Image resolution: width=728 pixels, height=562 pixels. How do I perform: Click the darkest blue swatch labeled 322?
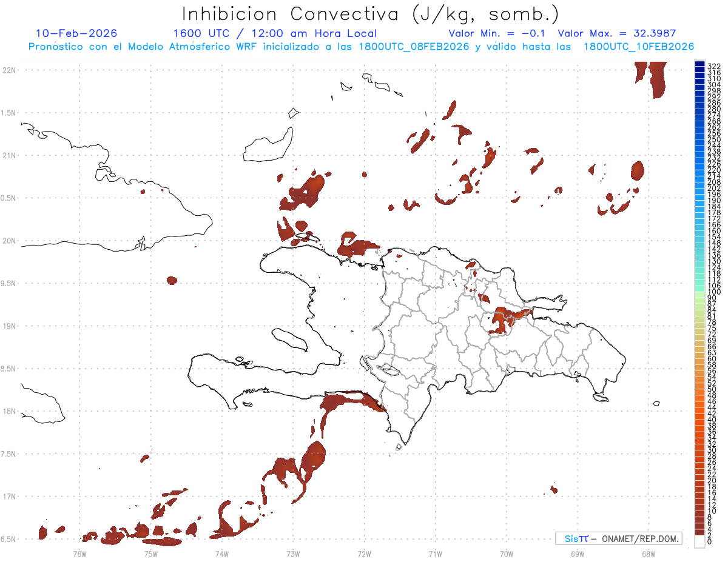point(699,64)
